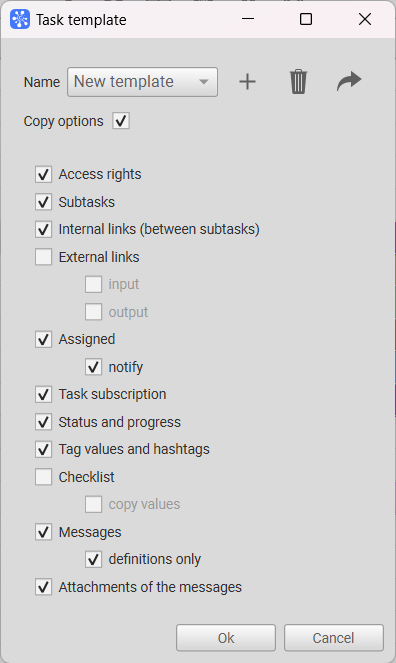Click the Task template app icon
This screenshot has width=396, height=663.
[20, 19]
